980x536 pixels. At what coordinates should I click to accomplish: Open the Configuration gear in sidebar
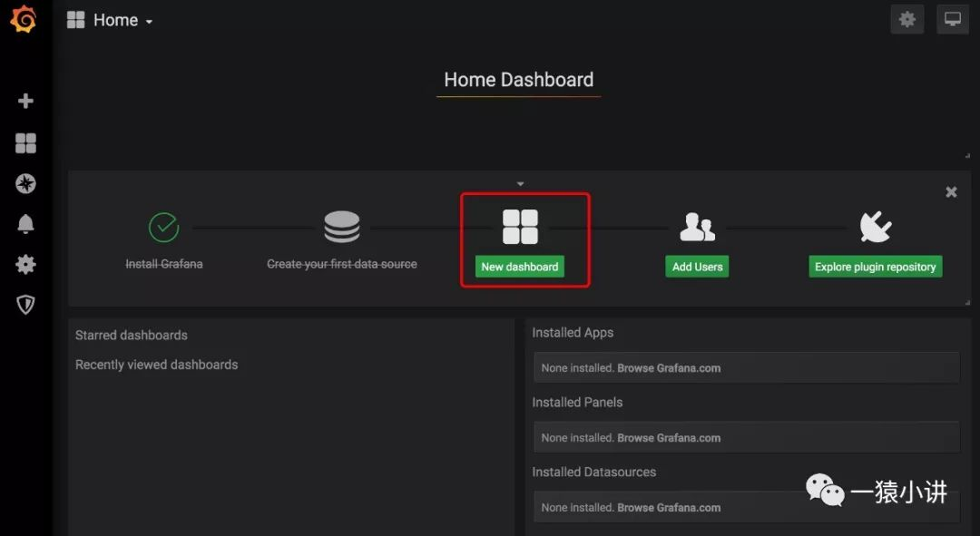coord(25,264)
